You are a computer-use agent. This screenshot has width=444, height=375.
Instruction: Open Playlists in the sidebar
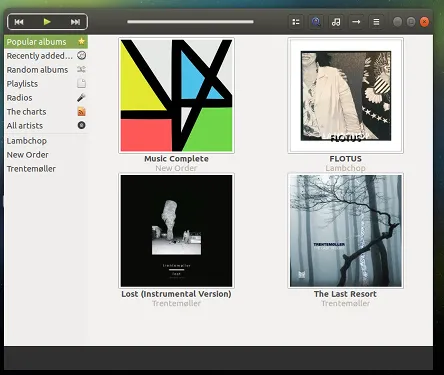[x=46, y=84]
